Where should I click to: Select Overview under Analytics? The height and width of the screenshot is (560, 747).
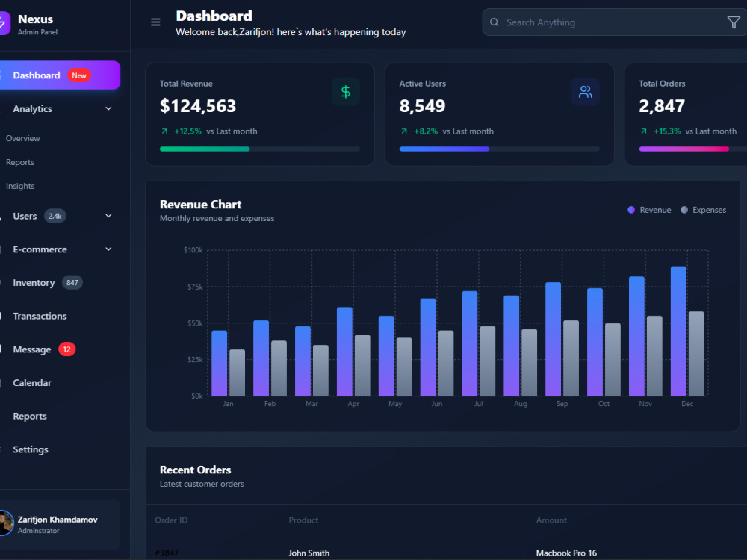pos(23,139)
